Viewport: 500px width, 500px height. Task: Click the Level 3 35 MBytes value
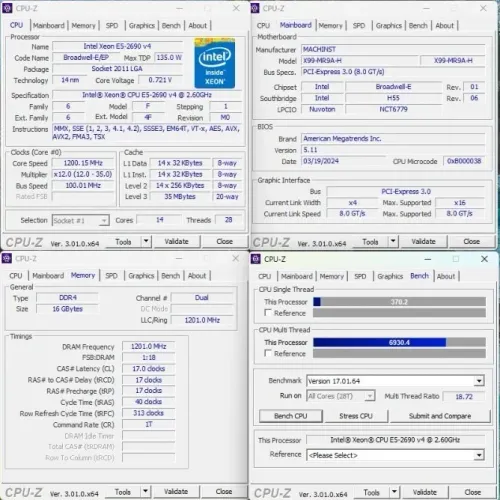[x=180, y=197]
